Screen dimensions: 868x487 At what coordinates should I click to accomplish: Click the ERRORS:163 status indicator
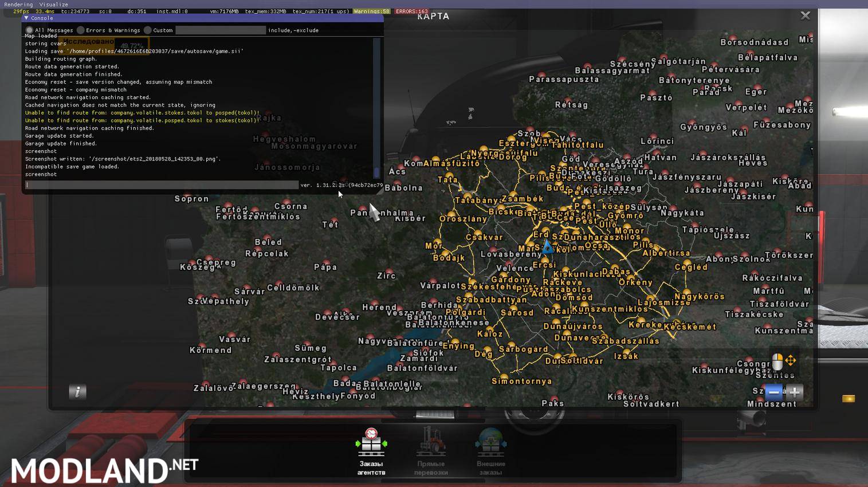[x=411, y=11]
